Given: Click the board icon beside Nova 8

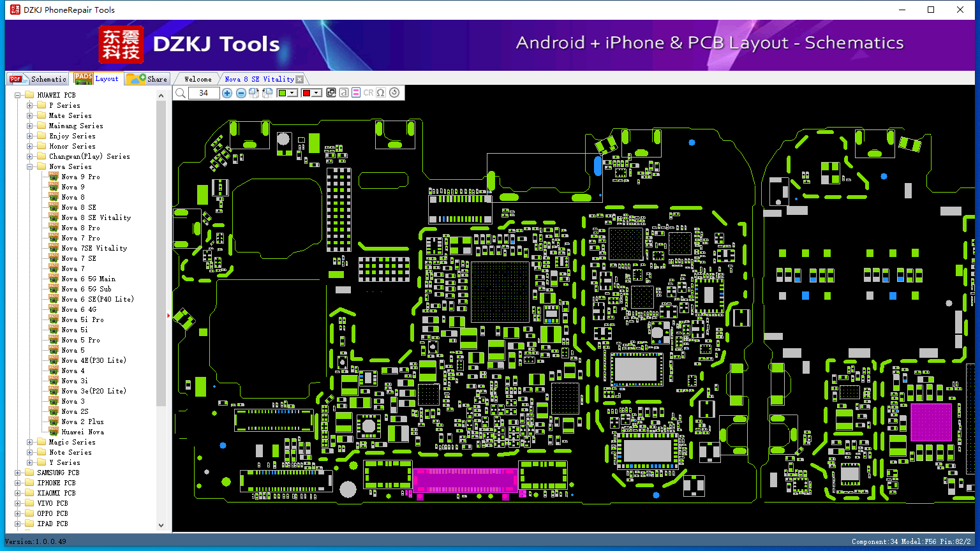Looking at the screenshot, I should tap(54, 197).
